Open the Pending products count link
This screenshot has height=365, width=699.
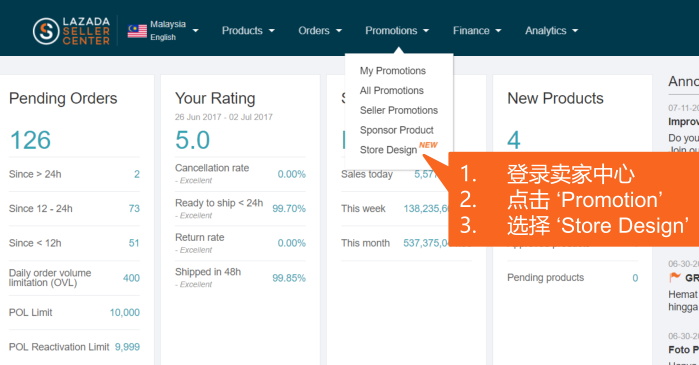635,278
